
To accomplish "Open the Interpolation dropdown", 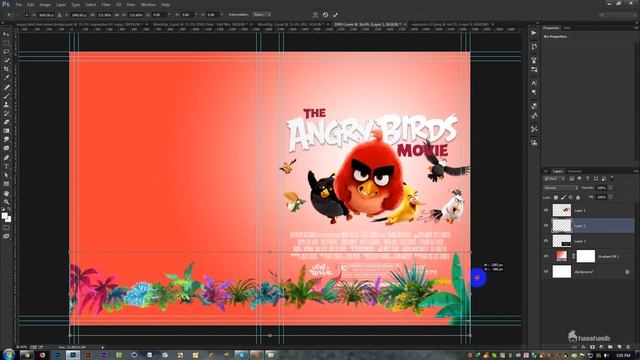I will click(261, 15).
